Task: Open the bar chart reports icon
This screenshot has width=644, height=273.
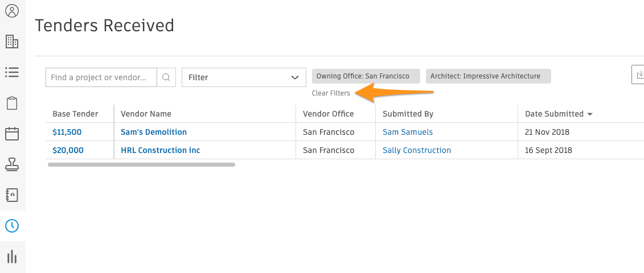Action: click(x=13, y=257)
